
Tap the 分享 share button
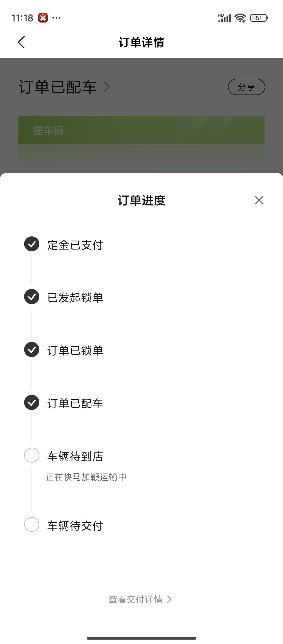pyautogui.click(x=246, y=87)
